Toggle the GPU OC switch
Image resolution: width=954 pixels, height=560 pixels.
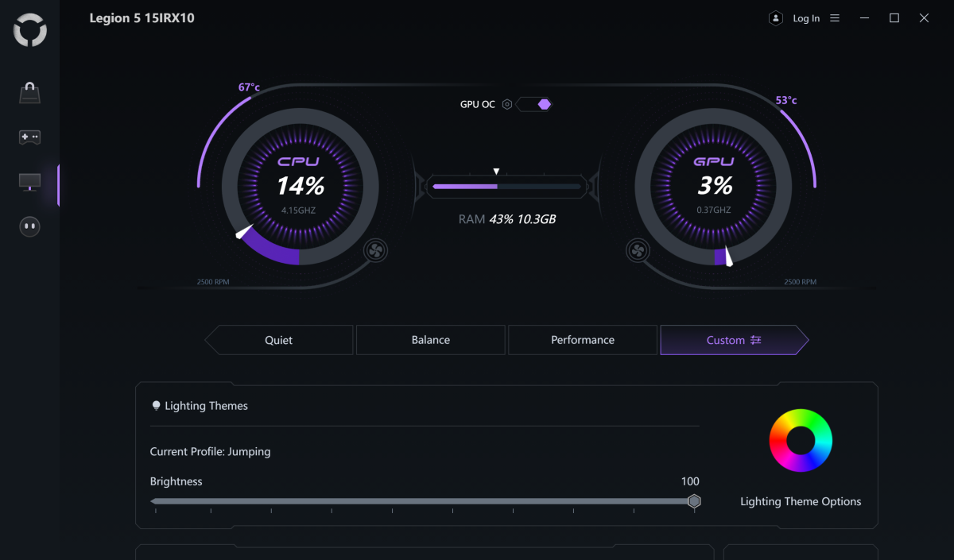(x=534, y=104)
